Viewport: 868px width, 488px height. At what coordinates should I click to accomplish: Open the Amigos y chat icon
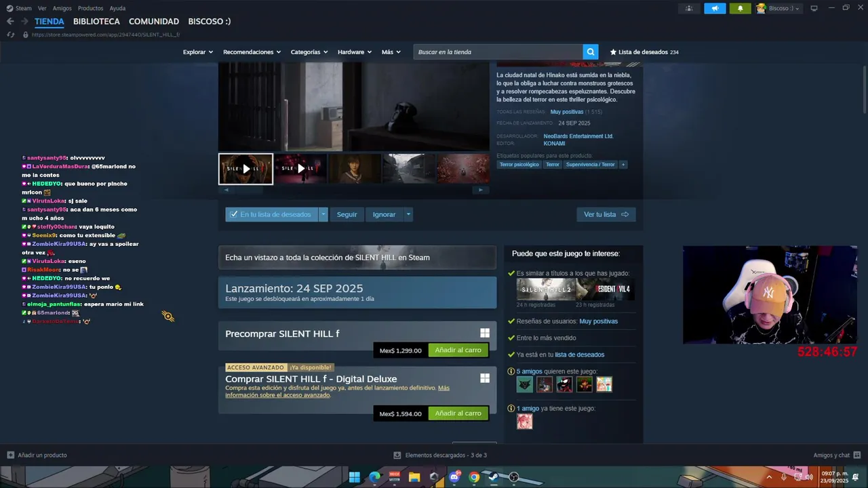click(x=857, y=455)
